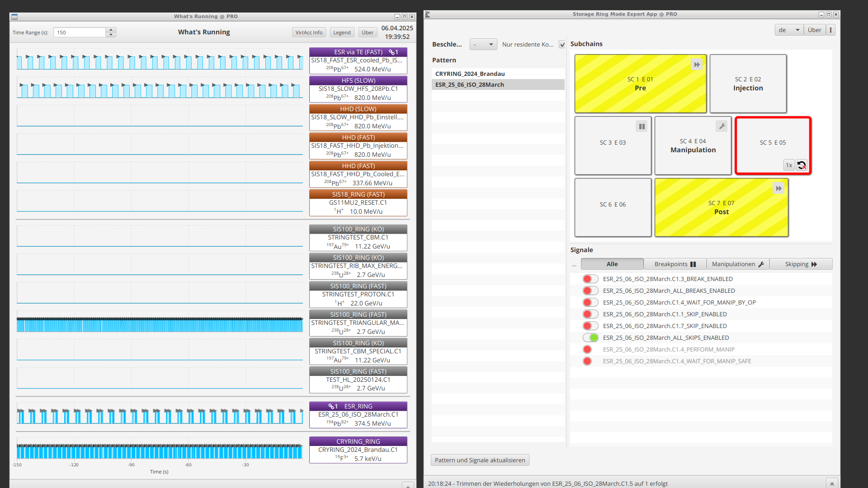This screenshot has height=488, width=868.
Task: Expand panel via chevron at bottom of What's Running
Action: tap(408, 485)
